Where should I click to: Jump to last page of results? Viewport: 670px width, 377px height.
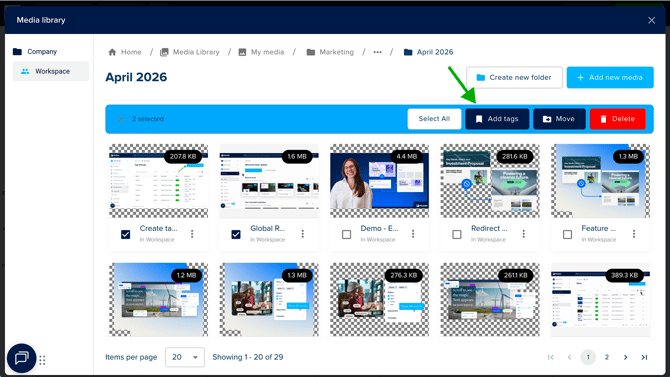click(x=644, y=357)
